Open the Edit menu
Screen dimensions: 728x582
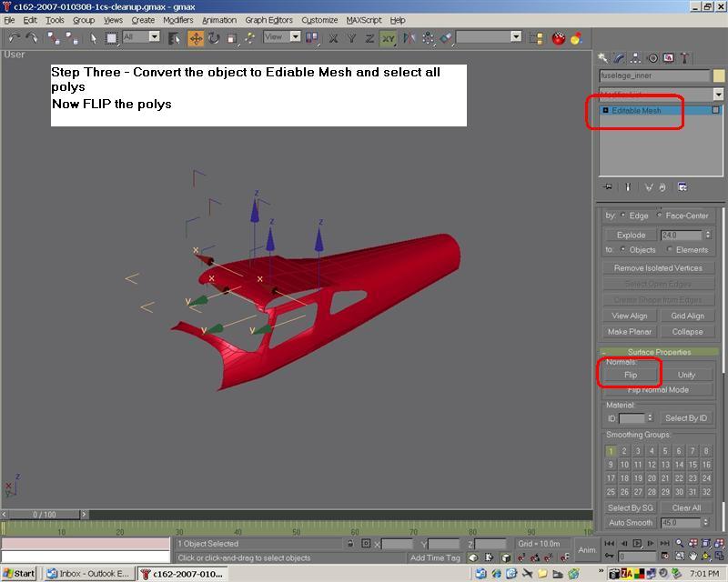pyautogui.click(x=30, y=20)
